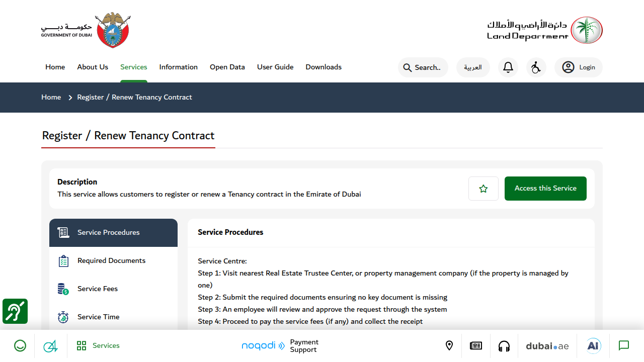Open the Information menu
644x362 pixels.
179,67
